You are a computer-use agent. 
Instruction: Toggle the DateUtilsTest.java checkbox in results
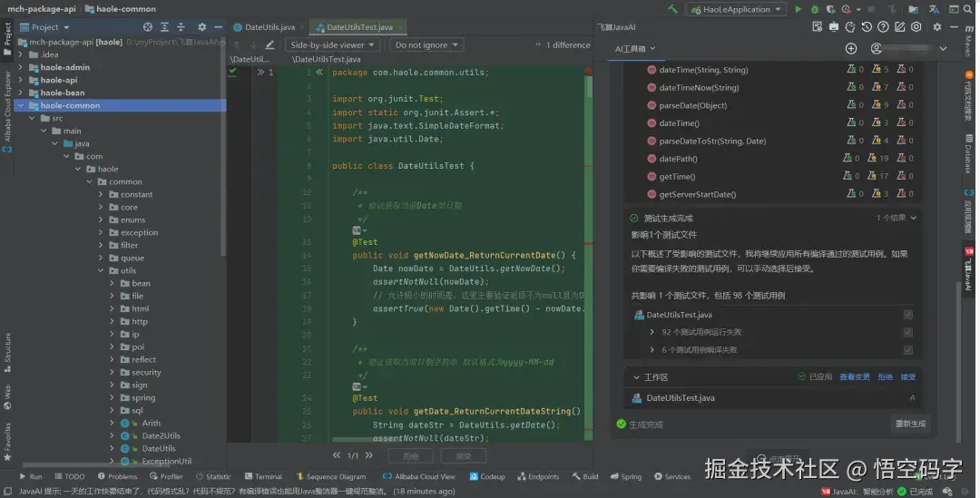point(908,315)
